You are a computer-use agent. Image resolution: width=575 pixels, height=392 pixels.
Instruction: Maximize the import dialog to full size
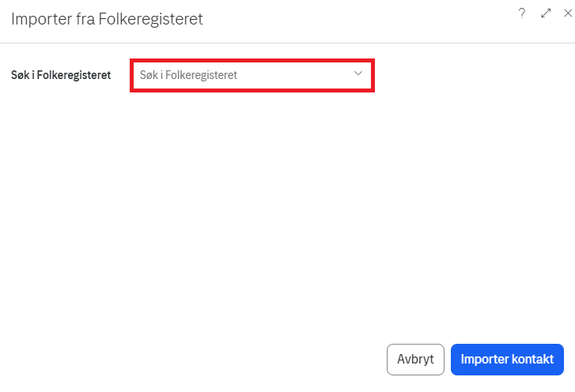pos(546,13)
